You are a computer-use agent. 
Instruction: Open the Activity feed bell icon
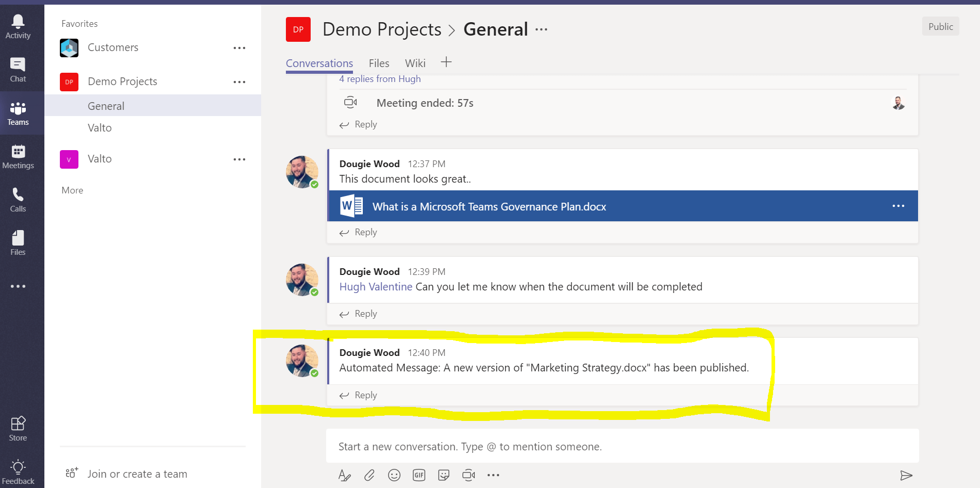(x=18, y=26)
